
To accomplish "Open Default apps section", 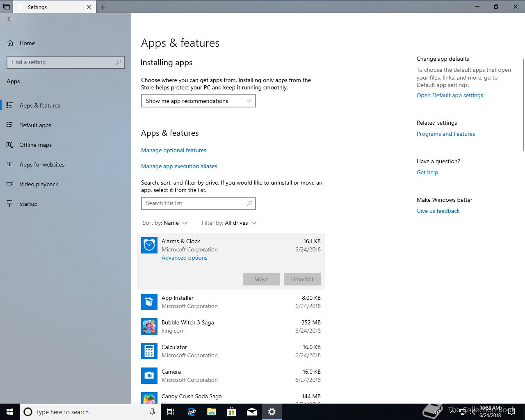I will point(35,125).
